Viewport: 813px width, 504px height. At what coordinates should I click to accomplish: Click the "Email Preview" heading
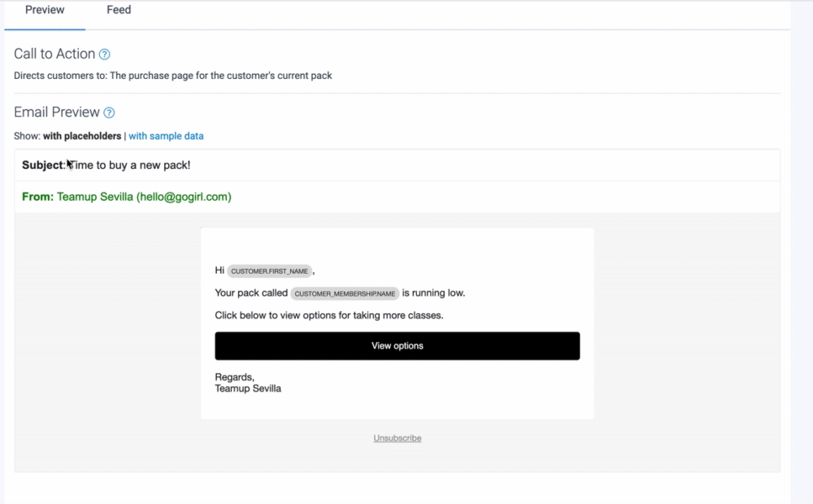(x=57, y=113)
